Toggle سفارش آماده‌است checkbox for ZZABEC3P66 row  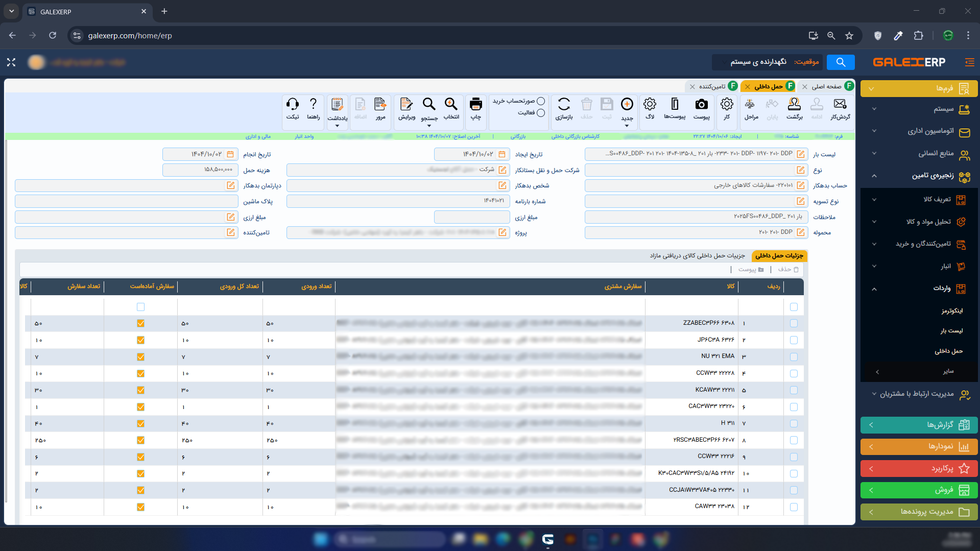pyautogui.click(x=140, y=323)
